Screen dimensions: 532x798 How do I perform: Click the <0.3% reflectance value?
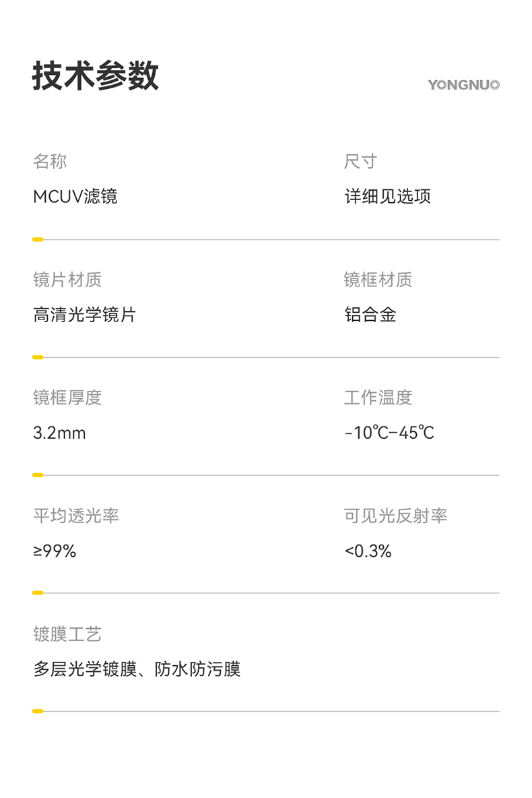368,551
